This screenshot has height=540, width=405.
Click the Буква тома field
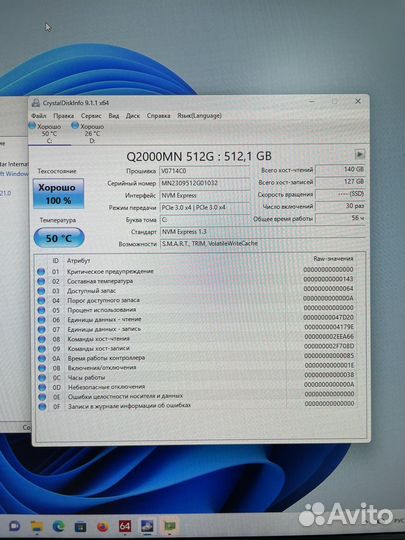point(205,220)
